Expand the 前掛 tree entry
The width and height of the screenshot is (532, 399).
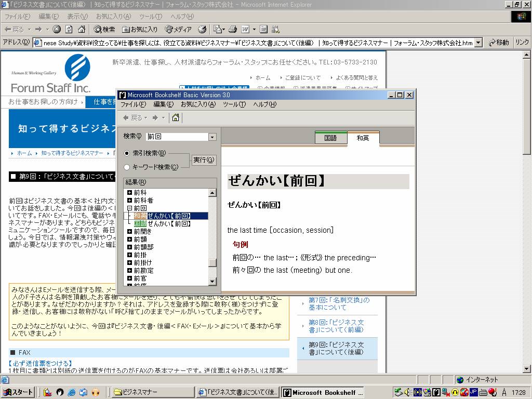pos(129,255)
